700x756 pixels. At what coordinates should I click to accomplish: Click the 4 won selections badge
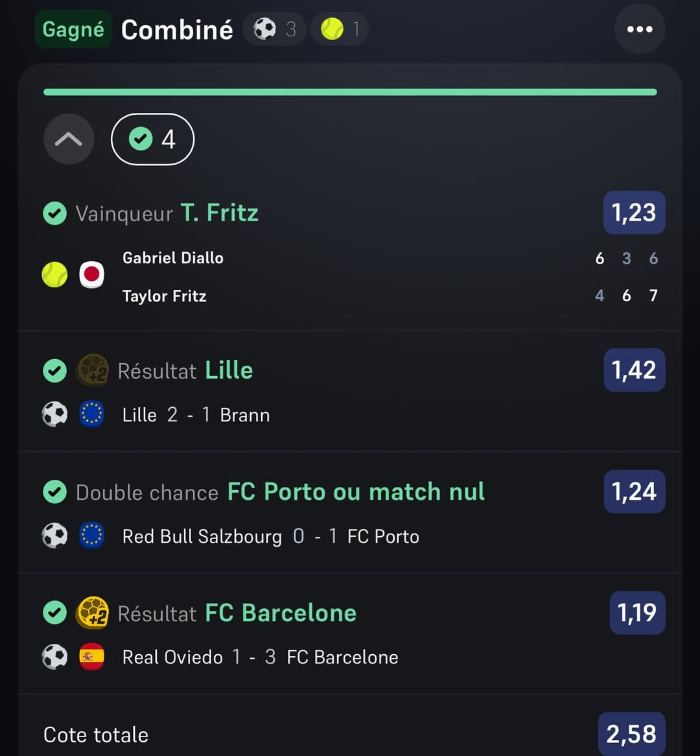pos(152,139)
